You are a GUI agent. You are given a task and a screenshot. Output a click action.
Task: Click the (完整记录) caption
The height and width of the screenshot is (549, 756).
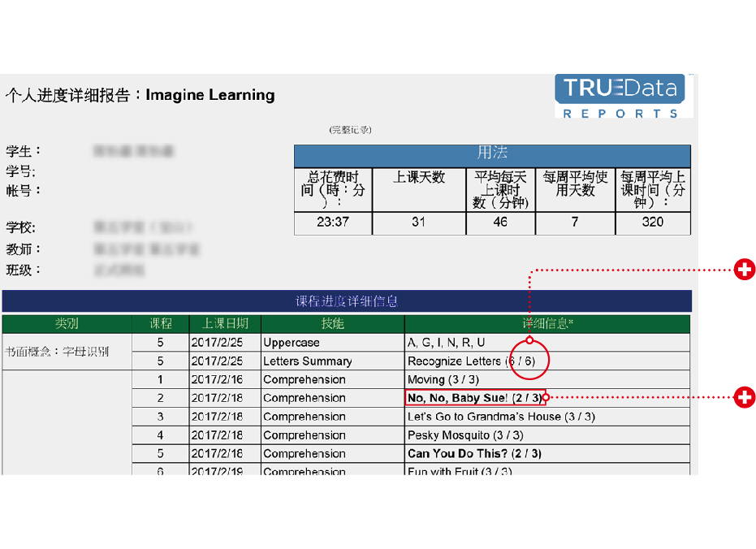[x=351, y=130]
